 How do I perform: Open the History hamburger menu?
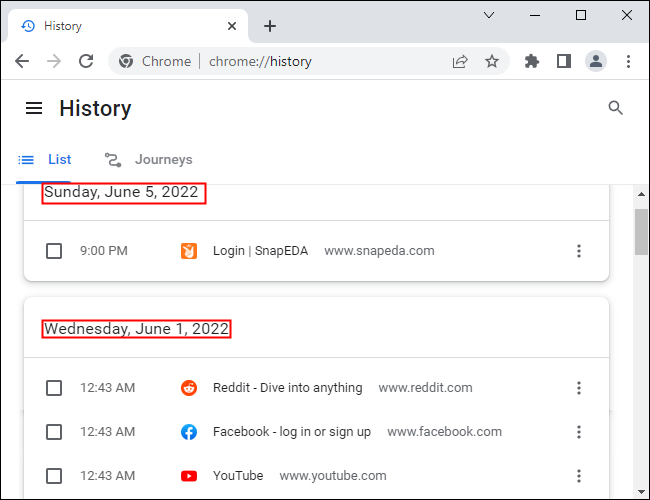(x=34, y=108)
